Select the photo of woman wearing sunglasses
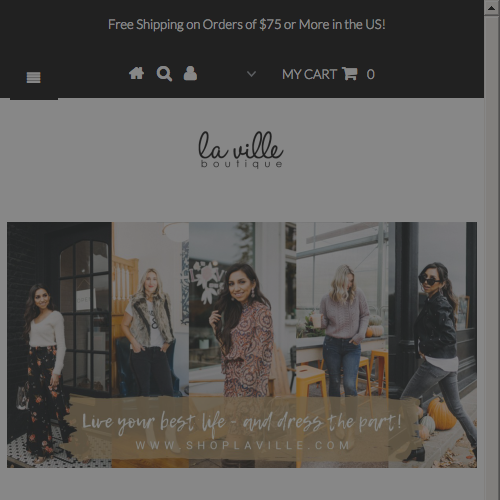This screenshot has width=500, height=500. point(433,345)
